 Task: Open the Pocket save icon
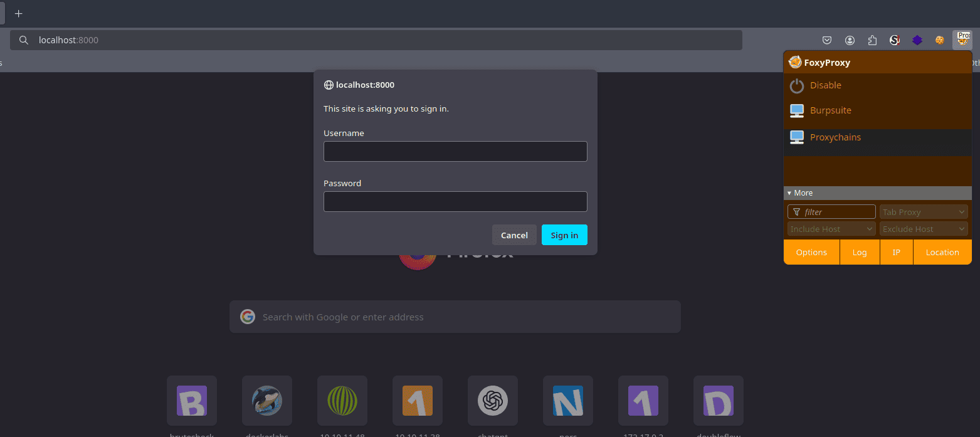(827, 40)
